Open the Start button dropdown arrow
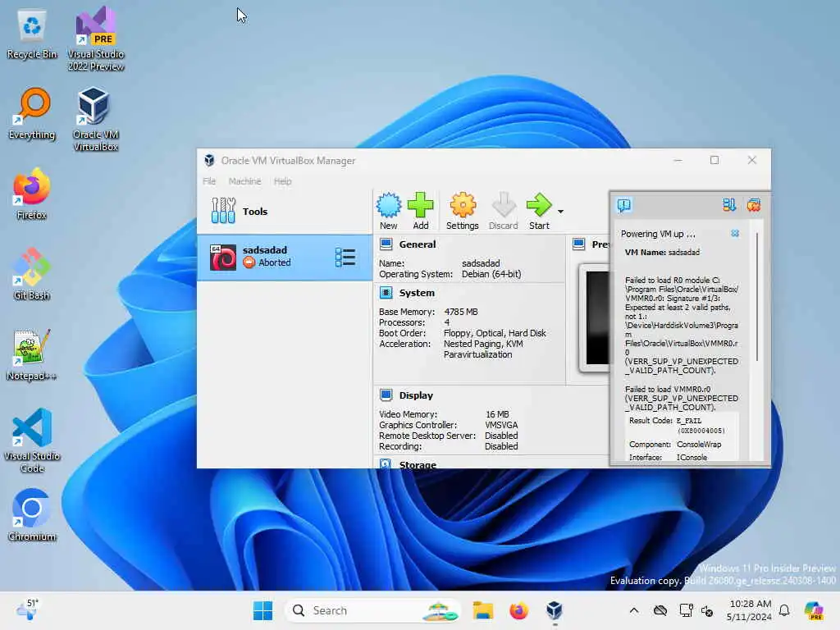This screenshot has width=840, height=630. (x=560, y=211)
